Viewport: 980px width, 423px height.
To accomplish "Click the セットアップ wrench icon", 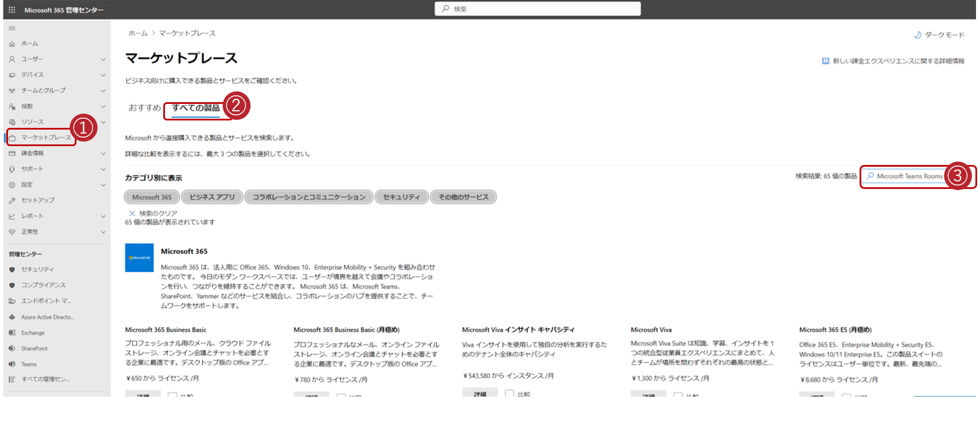I will (12, 200).
